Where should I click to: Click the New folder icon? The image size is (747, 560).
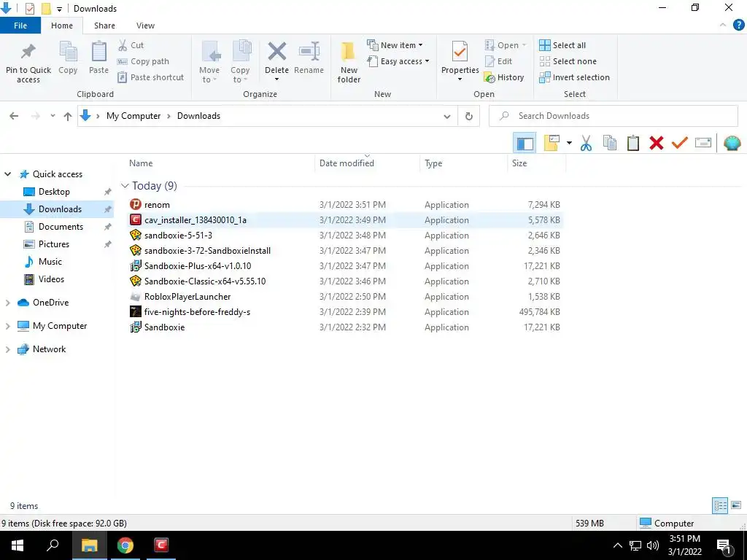[348, 52]
